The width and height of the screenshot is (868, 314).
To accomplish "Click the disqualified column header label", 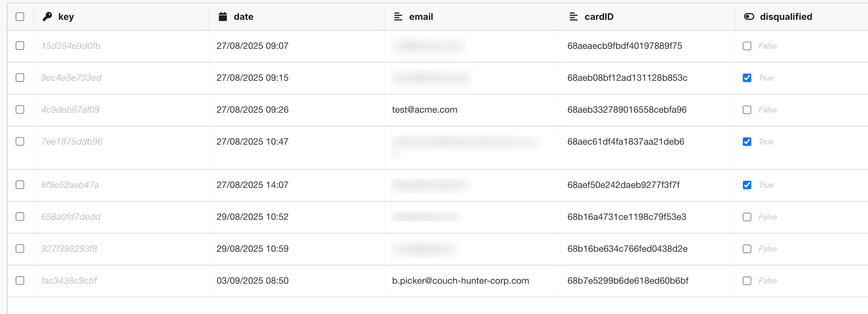I will tap(786, 17).
